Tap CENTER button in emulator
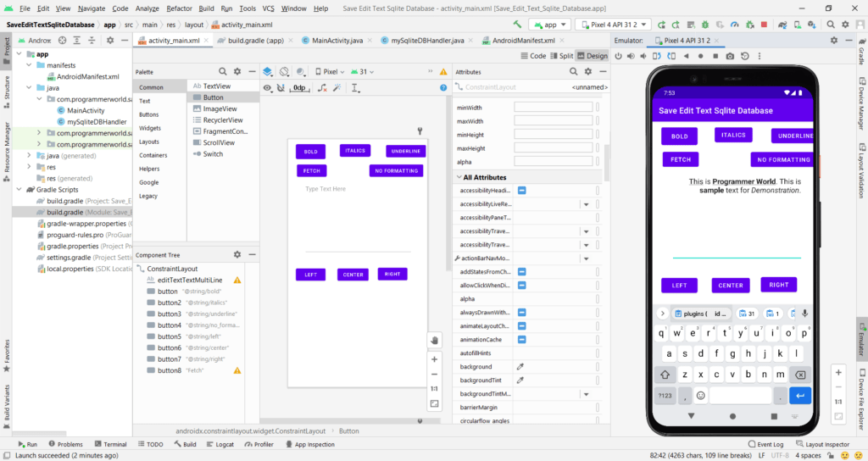Image resolution: width=868 pixels, height=461 pixels. 731,285
